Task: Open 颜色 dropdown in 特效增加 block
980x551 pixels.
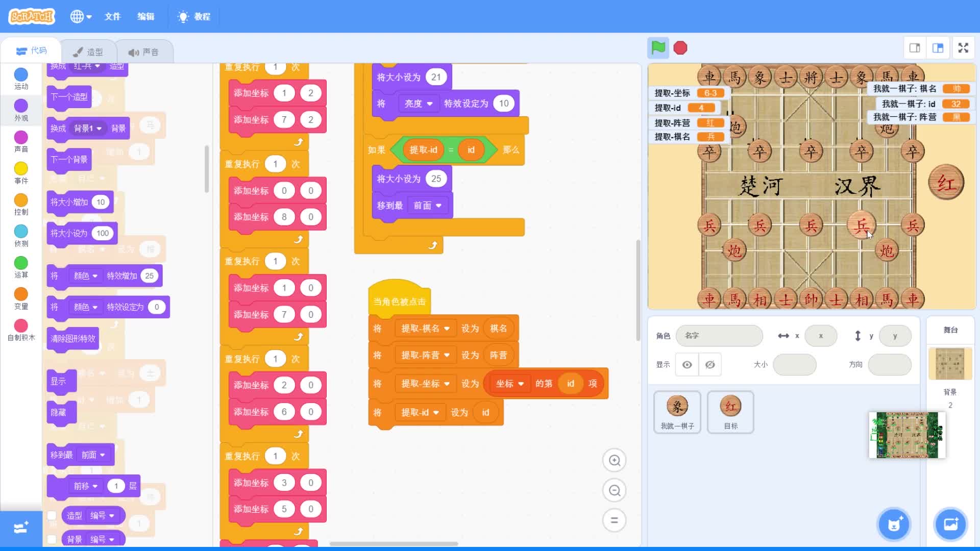Action: (86, 276)
